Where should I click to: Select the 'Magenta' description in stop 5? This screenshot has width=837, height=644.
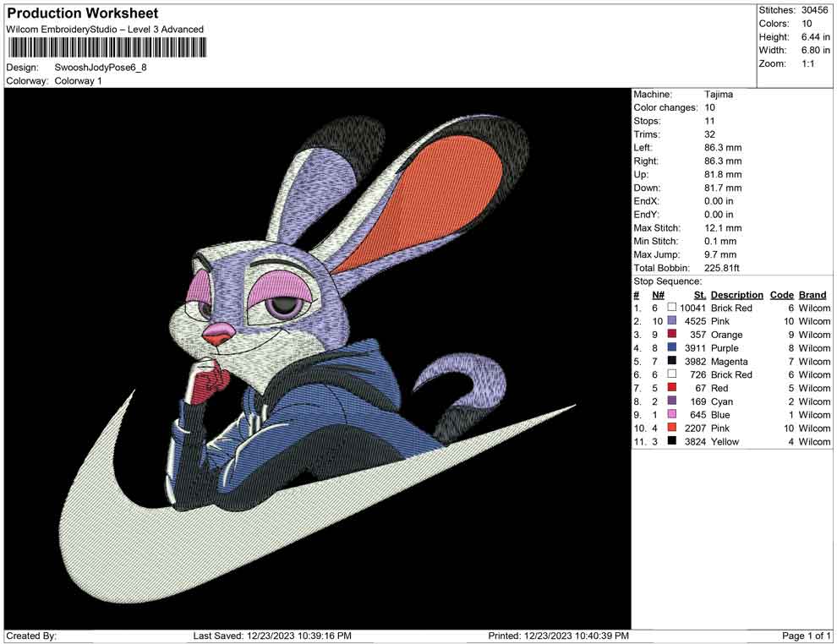[729, 361]
